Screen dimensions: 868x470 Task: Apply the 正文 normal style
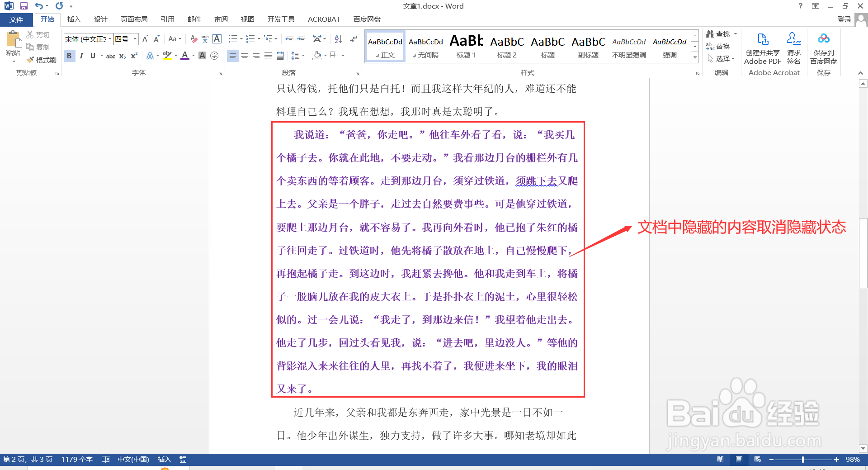point(385,47)
